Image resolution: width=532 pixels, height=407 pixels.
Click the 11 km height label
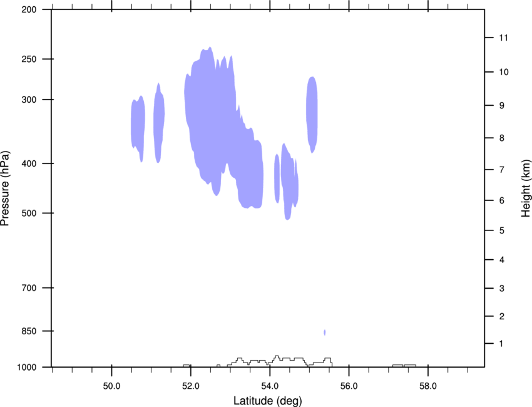pyautogui.click(x=504, y=38)
